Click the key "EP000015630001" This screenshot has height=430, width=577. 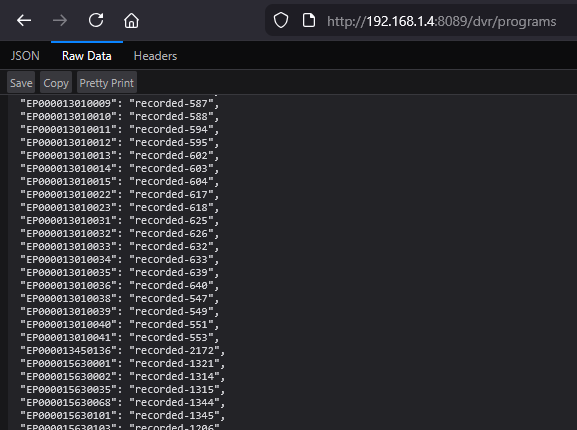pos(68,363)
